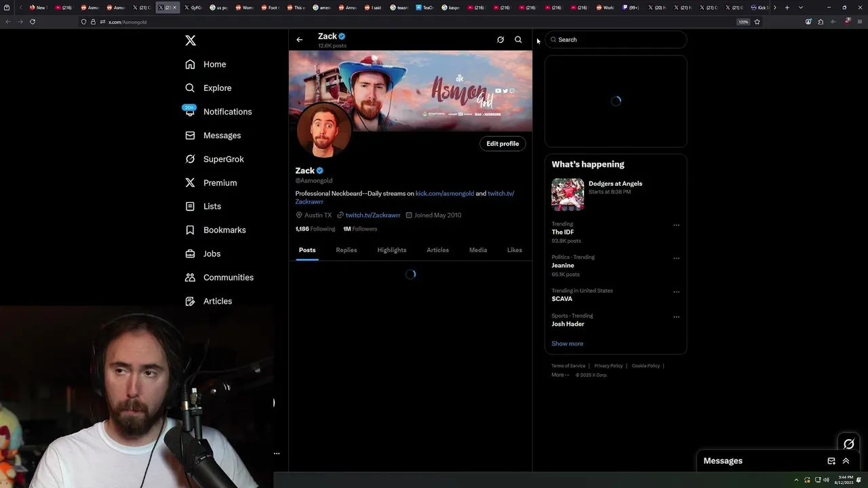Click the floating Grok button above Messages
The image size is (868, 488).
click(x=848, y=444)
